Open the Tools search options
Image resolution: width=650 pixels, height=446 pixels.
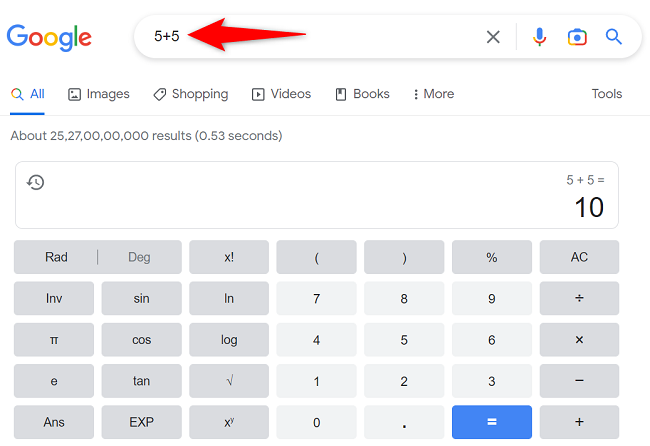(x=606, y=94)
